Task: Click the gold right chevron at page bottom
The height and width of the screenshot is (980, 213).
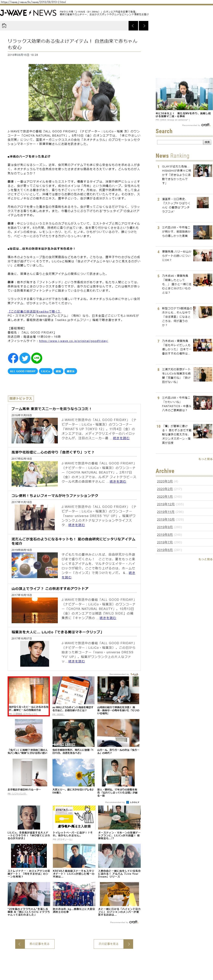Action: [129, 943]
